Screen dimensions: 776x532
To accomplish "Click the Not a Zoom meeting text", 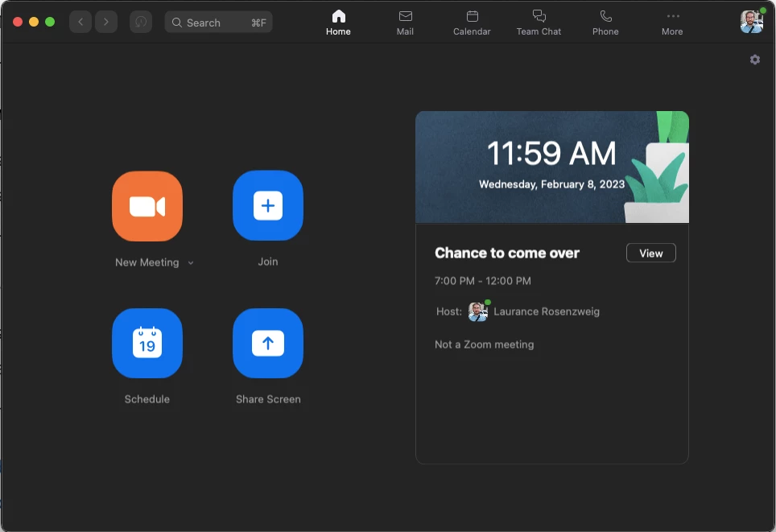I will (x=484, y=344).
